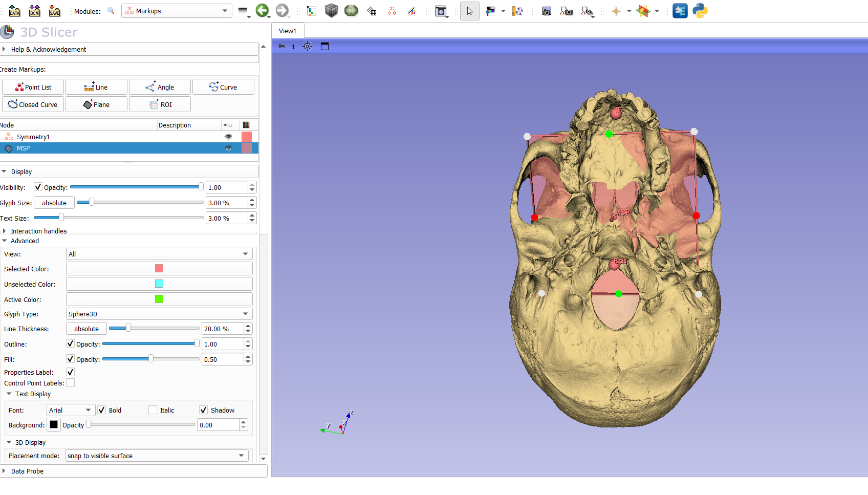Open the Python console icon
Image resolution: width=868 pixels, height=495 pixels.
700,11
